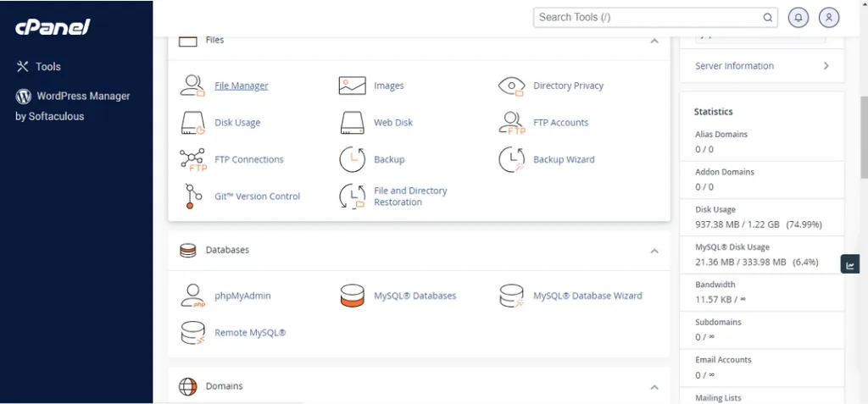Open phpMyAdmin link
Viewport: 868px width, 404px height.
242,296
